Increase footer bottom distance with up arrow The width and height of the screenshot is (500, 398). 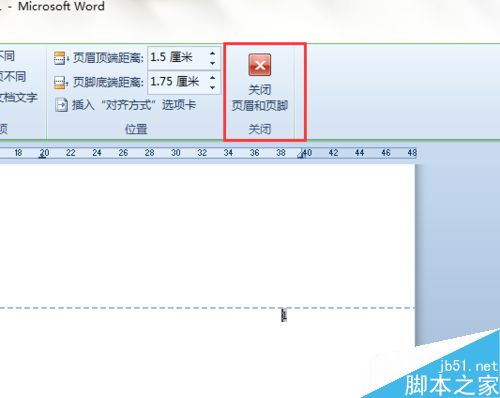[x=213, y=77]
